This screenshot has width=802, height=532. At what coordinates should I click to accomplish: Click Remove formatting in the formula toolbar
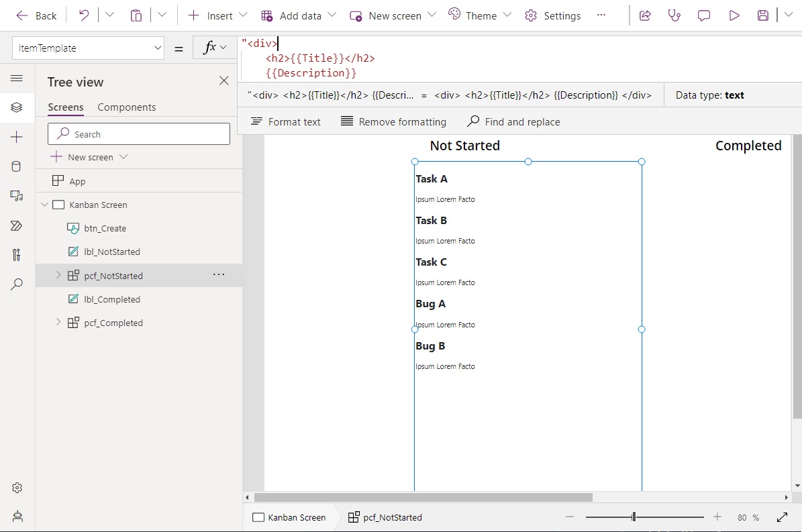pyautogui.click(x=393, y=121)
